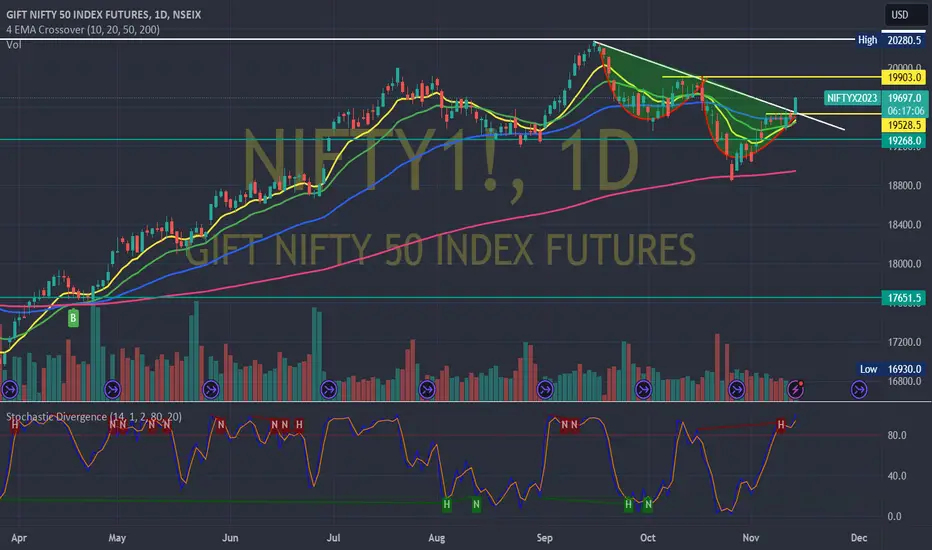Click the Jul label on time axis
This screenshot has width=932, height=550.
tap(333, 538)
